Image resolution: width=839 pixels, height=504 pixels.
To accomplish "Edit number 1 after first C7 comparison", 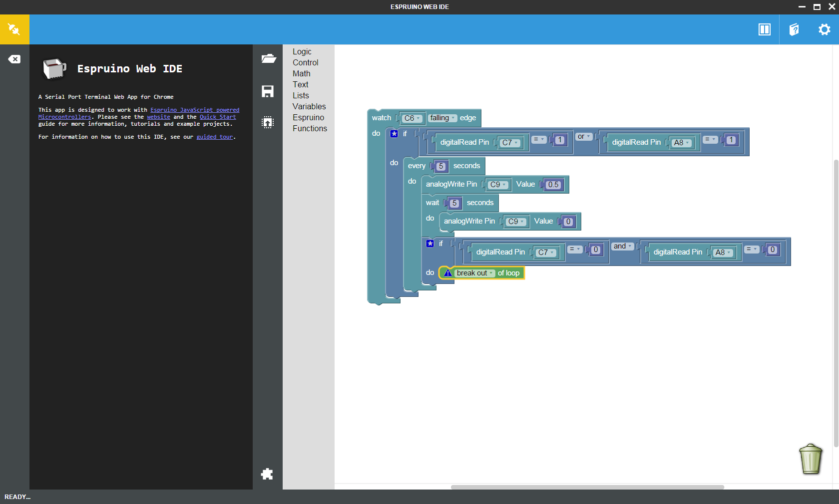I will 560,140.
